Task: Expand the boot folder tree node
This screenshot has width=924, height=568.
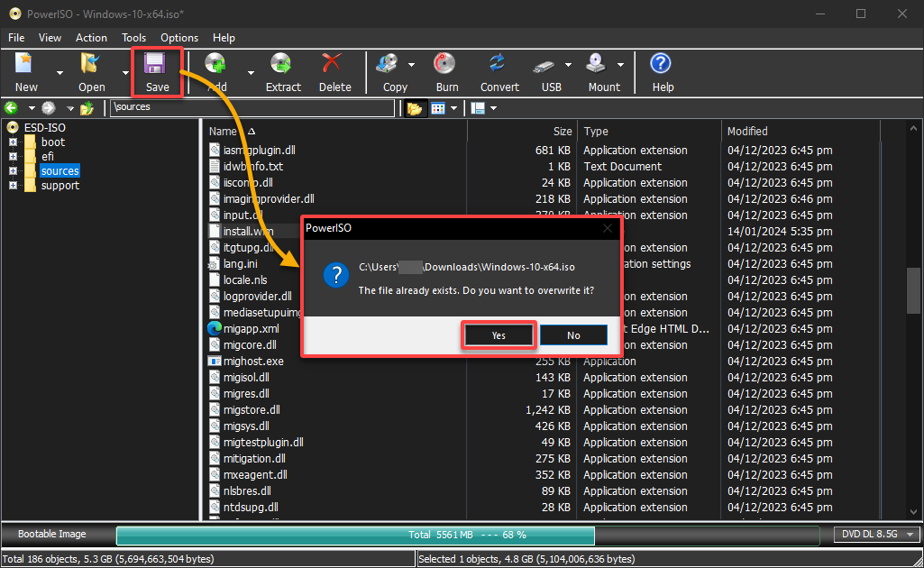Action: 13,142
